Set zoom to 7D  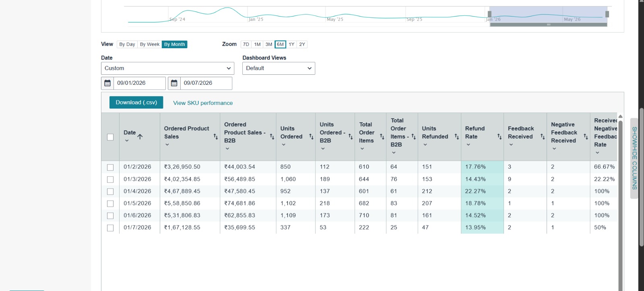click(x=246, y=45)
